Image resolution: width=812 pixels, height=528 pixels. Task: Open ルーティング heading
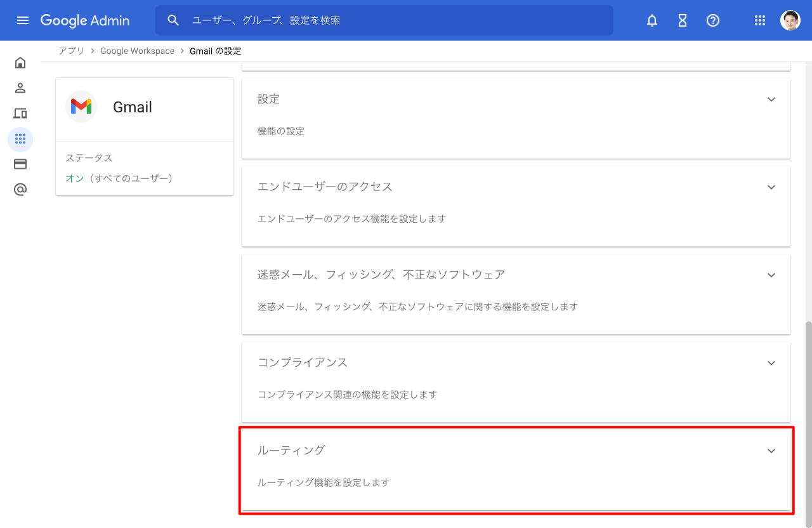pos(291,450)
